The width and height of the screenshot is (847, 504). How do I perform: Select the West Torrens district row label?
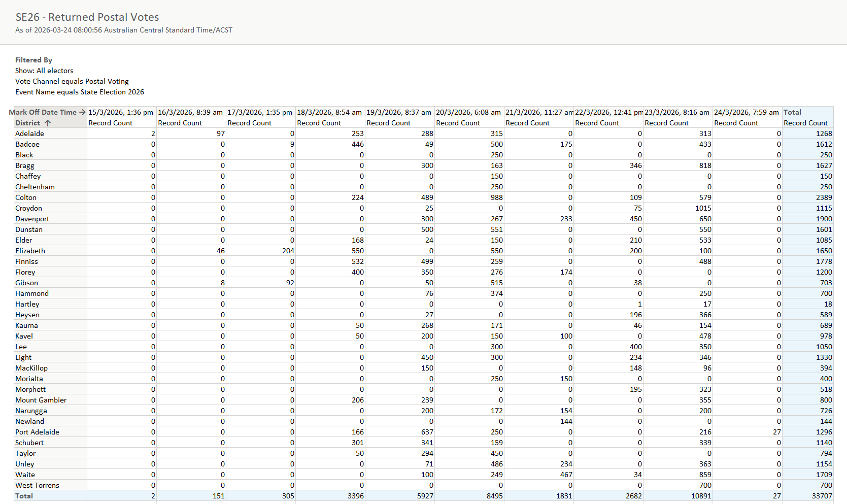pos(37,485)
